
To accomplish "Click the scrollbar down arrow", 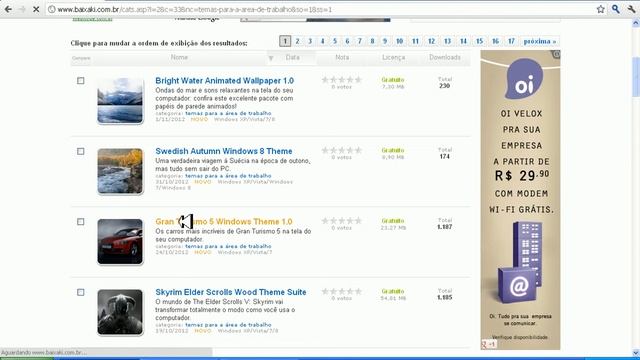I will pyautogui.click(x=636, y=353).
